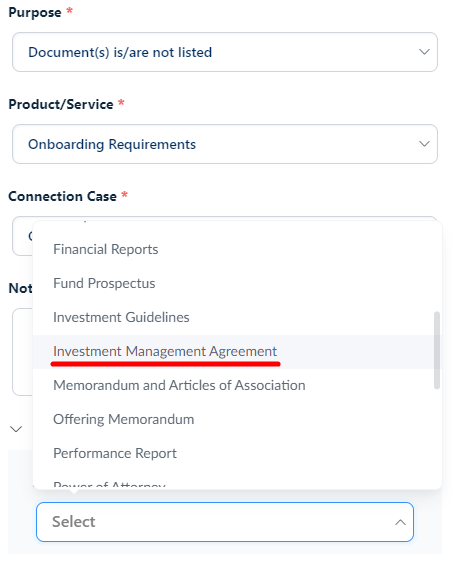Click the Product/Service chevron arrow

point(424,144)
